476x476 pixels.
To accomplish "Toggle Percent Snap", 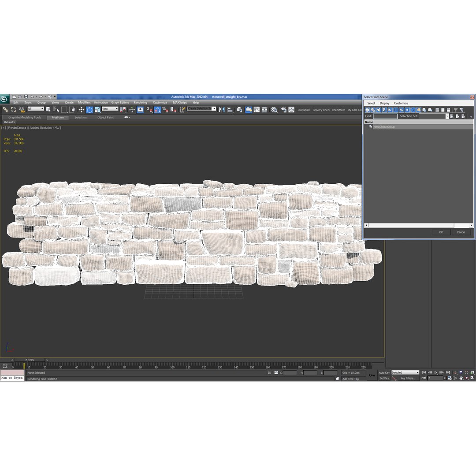I will pos(165,110).
